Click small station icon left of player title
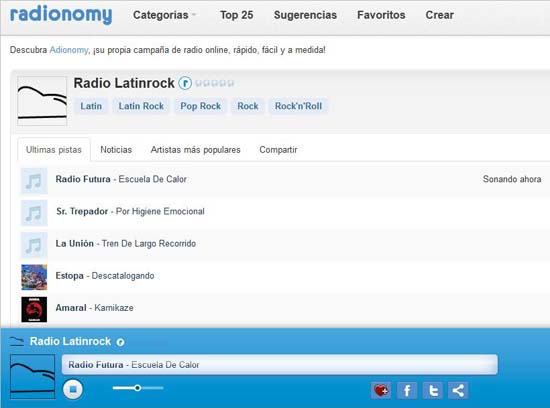 coord(17,341)
